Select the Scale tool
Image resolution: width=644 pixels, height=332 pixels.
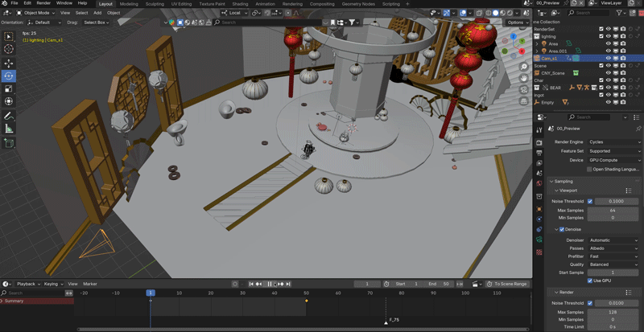pos(9,88)
